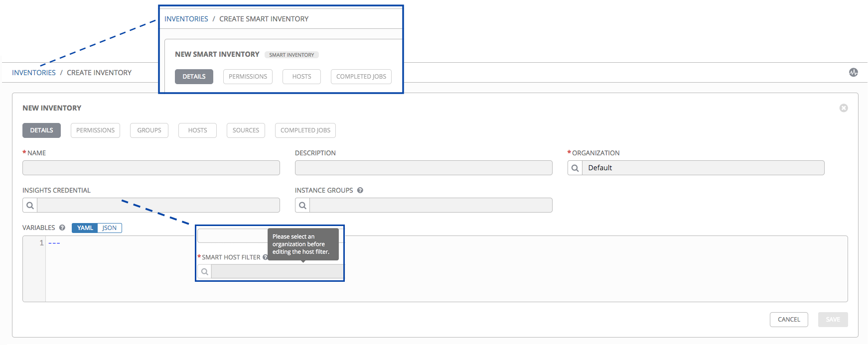Image resolution: width=868 pixels, height=345 pixels.
Task: Click into the Name input field
Action: point(151,168)
